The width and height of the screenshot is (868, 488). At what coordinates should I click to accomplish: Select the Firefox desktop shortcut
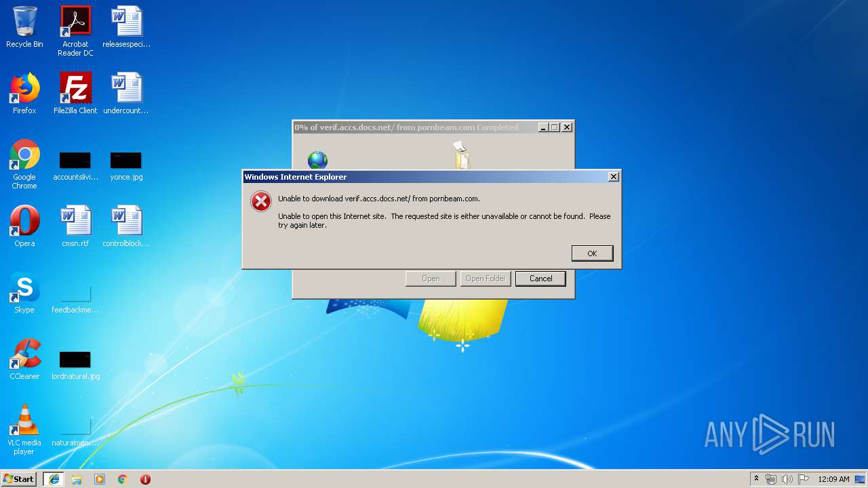pyautogui.click(x=24, y=94)
